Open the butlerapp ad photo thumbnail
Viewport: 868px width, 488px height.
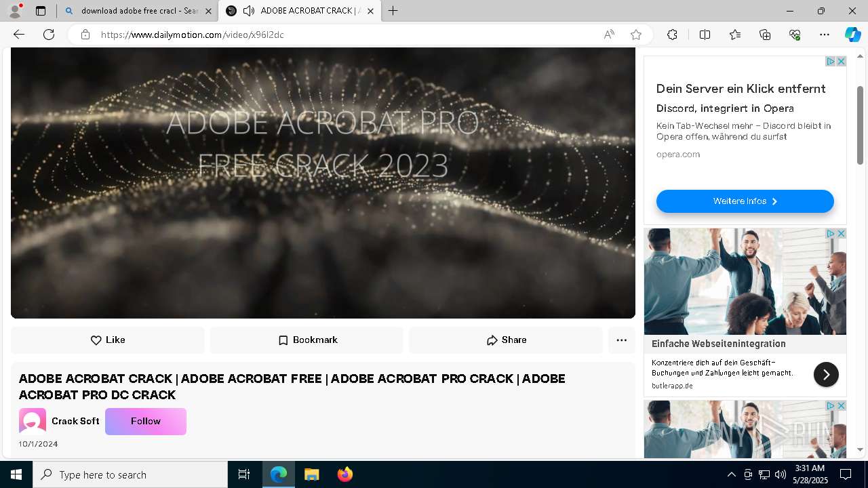pos(745,281)
